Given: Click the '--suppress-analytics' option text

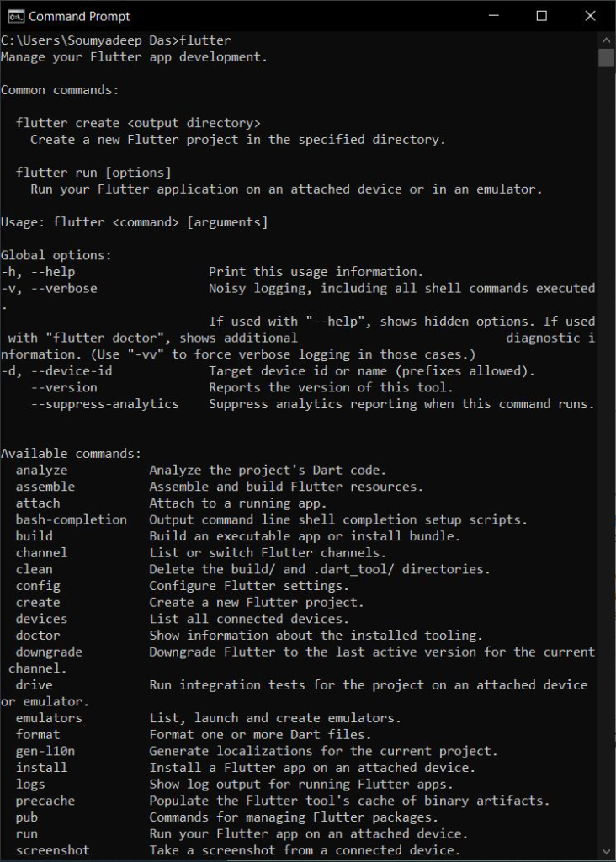Looking at the screenshot, I should [104, 404].
